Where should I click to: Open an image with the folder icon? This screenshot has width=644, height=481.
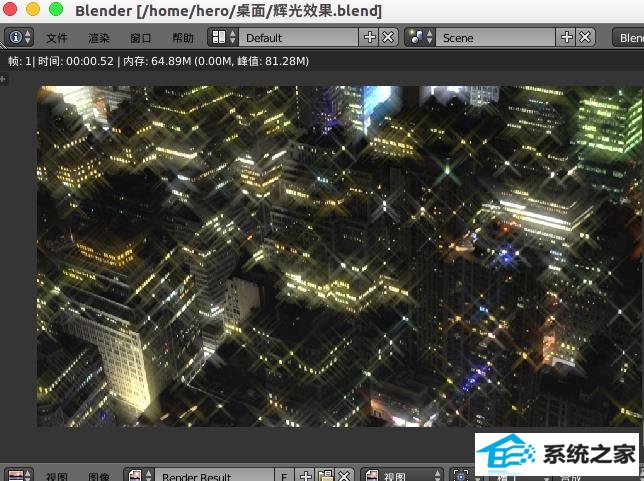[x=326, y=476]
